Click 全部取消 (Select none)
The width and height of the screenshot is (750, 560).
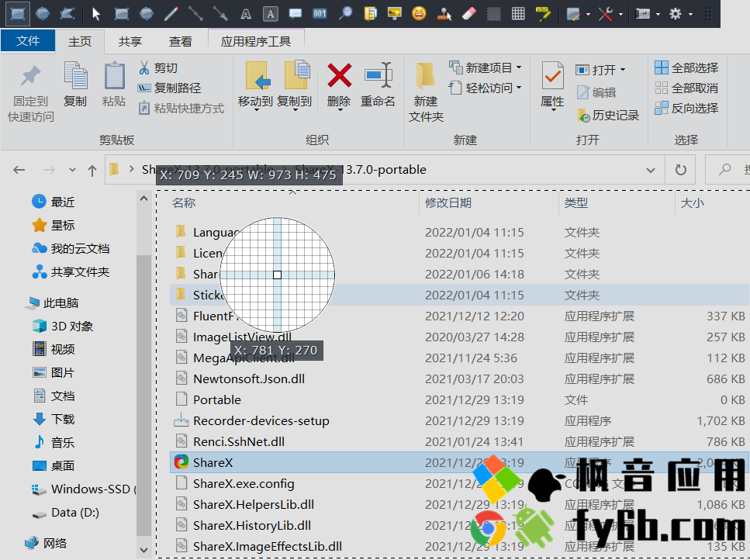click(686, 88)
